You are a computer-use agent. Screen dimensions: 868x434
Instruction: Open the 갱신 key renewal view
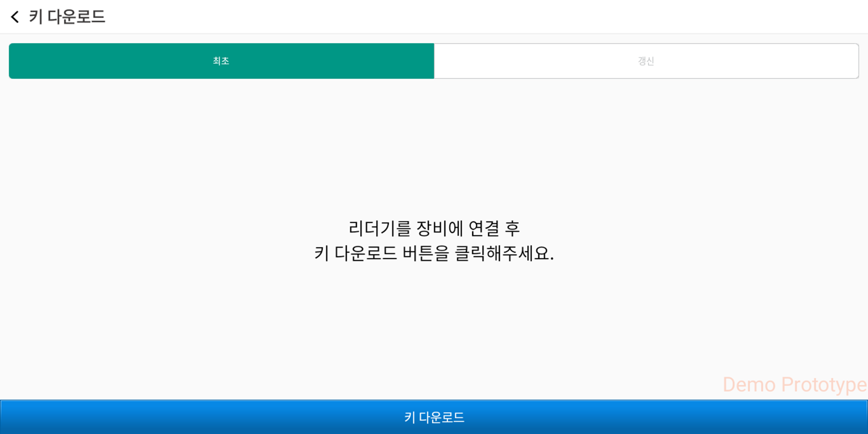(646, 61)
